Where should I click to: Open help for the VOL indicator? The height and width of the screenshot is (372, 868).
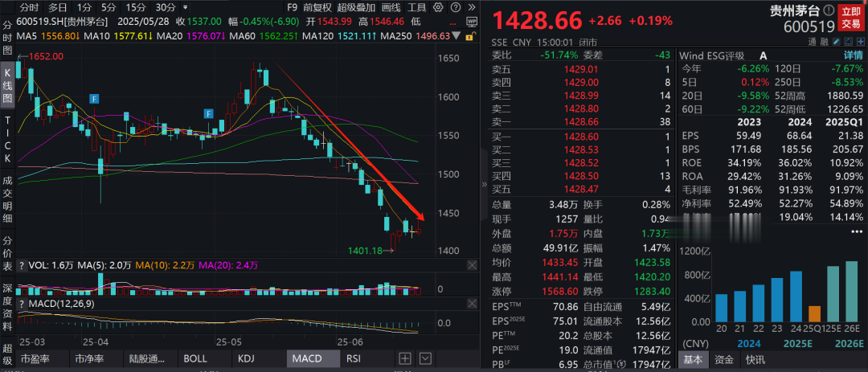coord(21,266)
